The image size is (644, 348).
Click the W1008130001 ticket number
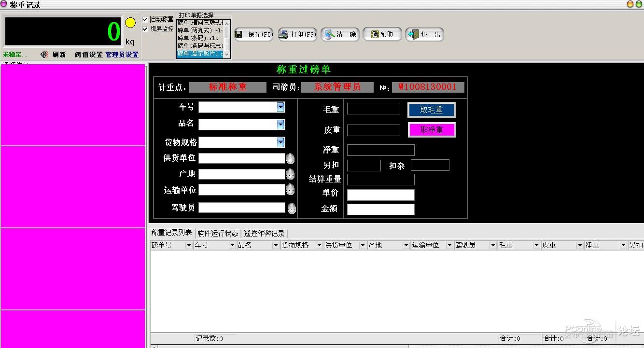click(428, 87)
